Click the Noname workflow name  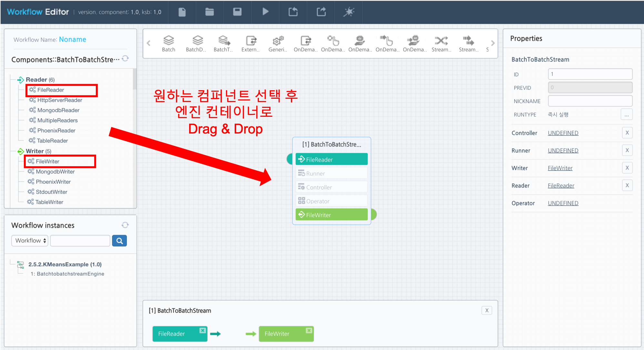pos(73,39)
